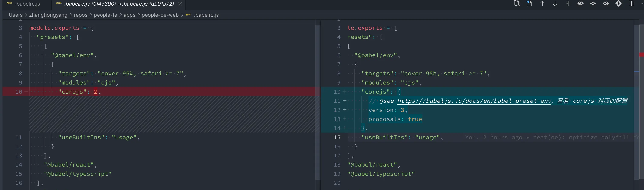Viewport: 644px width, 190px height.
Task: Click the apps breadcrumb segment
Action: [x=129, y=15]
